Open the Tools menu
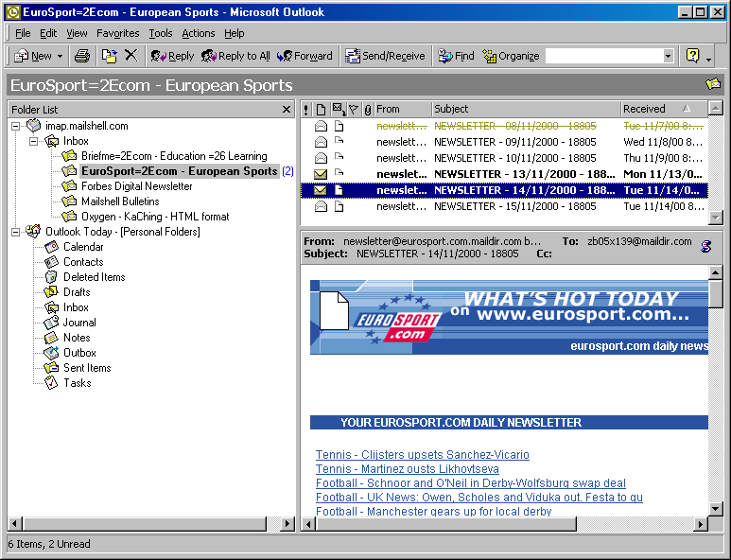This screenshot has width=731, height=560. [x=161, y=33]
